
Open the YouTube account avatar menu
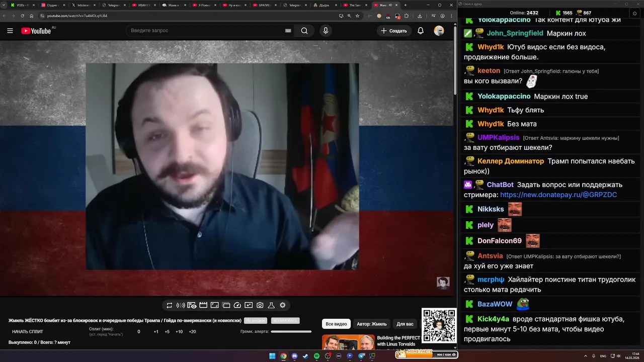[x=439, y=31]
